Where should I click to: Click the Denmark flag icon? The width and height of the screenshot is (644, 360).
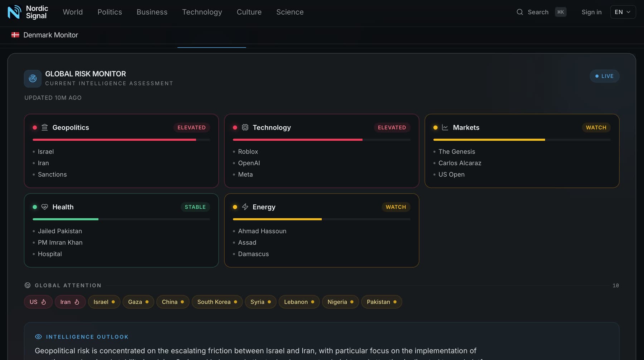click(x=15, y=35)
